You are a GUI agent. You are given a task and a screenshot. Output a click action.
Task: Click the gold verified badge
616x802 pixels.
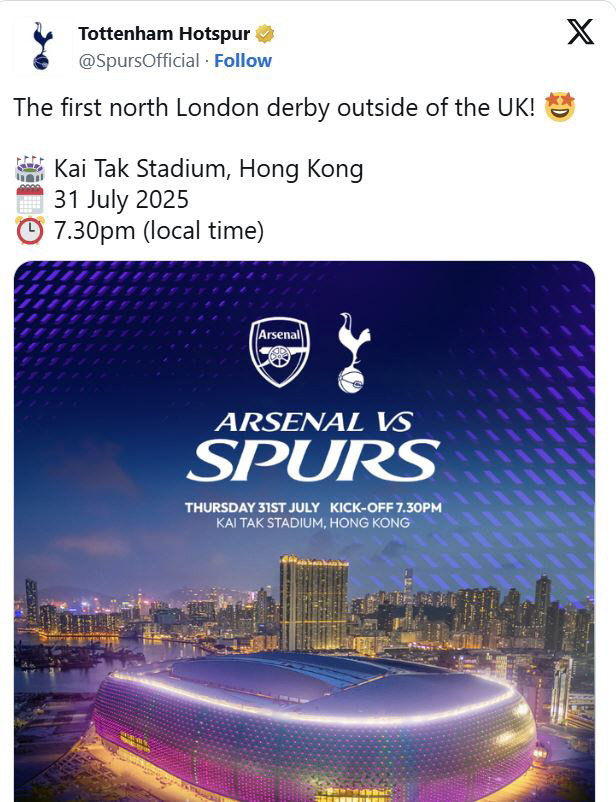point(265,34)
